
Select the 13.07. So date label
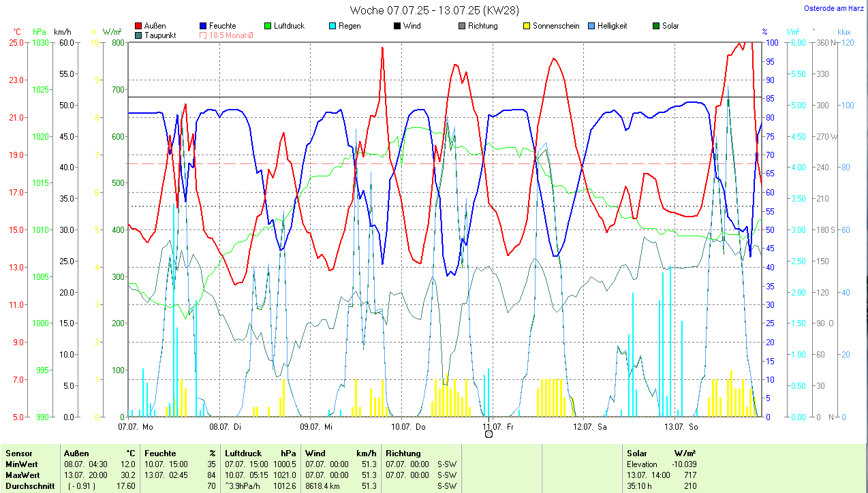pyautogui.click(x=683, y=427)
